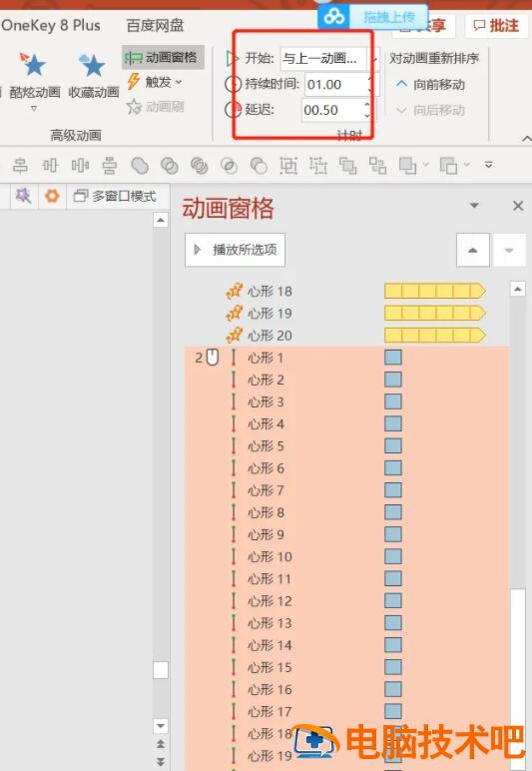The image size is (532, 771).
Task: Open 收藏动画 favorites
Action: click(x=94, y=76)
